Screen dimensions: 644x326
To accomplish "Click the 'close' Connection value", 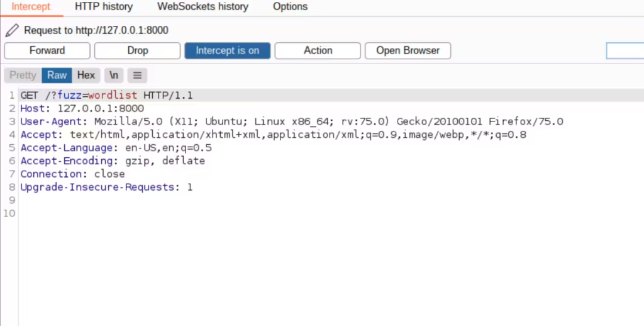I will 109,174.
